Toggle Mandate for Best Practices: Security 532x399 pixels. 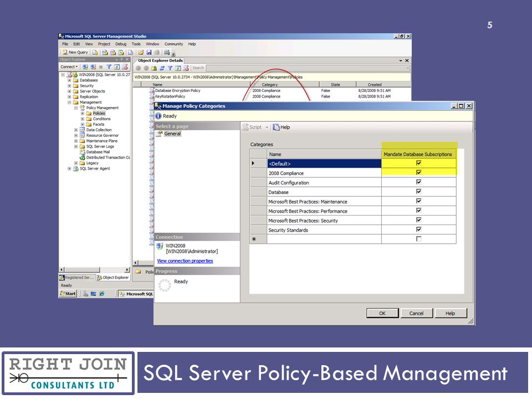tap(419, 220)
